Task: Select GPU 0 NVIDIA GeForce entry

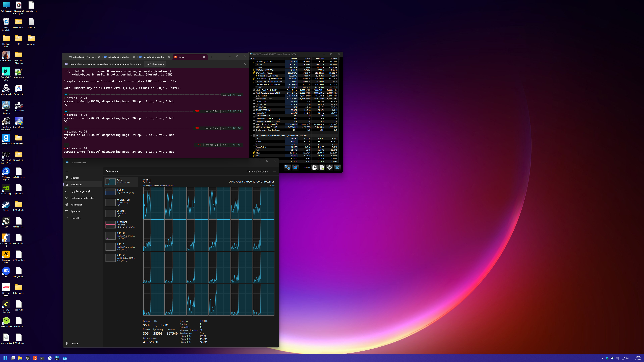Action: point(121,236)
